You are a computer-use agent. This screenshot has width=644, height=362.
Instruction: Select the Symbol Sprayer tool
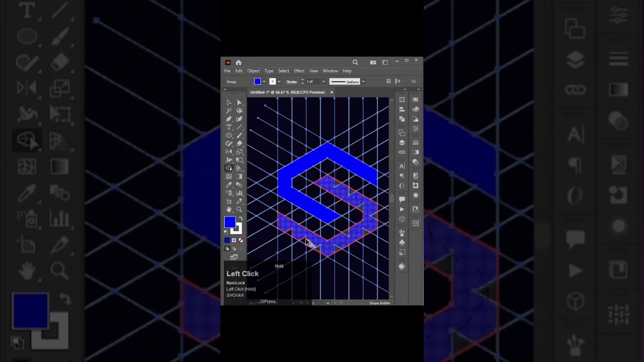[229, 193]
